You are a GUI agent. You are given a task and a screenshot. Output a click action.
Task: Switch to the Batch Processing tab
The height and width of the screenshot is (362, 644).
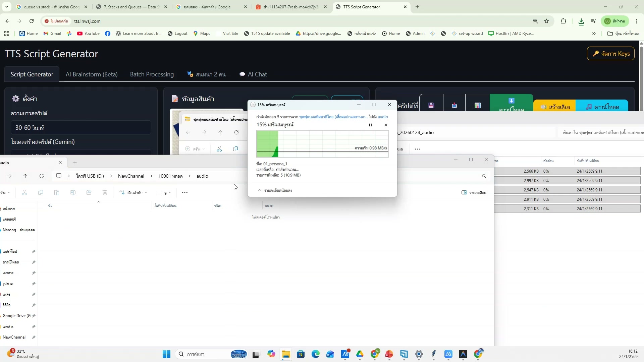152,74
